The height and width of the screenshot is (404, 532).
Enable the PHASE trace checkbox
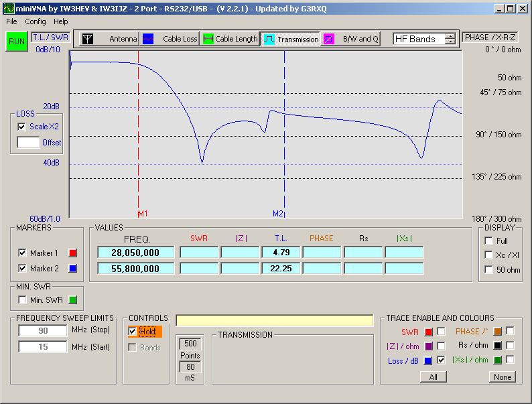click(x=510, y=331)
